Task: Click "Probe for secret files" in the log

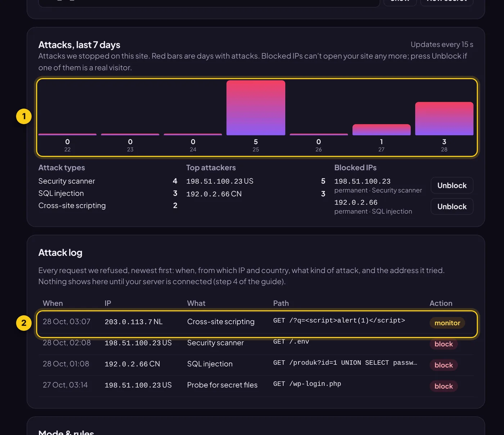Action: coord(222,385)
